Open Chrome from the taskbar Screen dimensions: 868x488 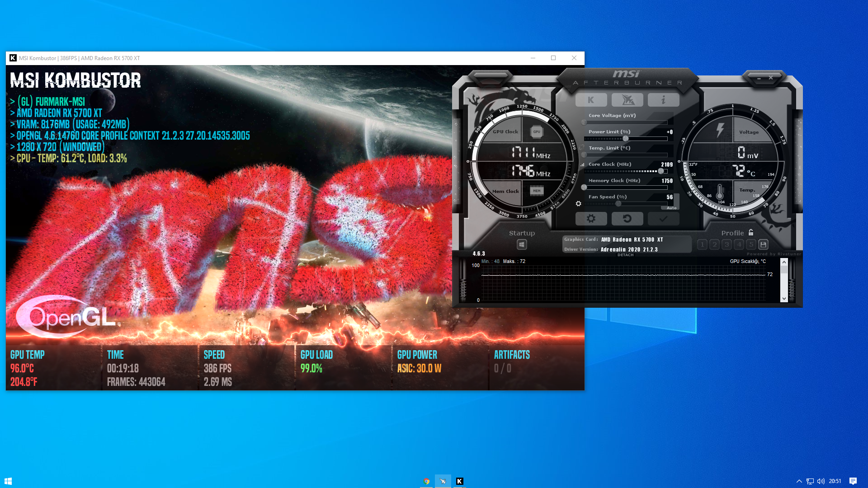[x=426, y=481]
